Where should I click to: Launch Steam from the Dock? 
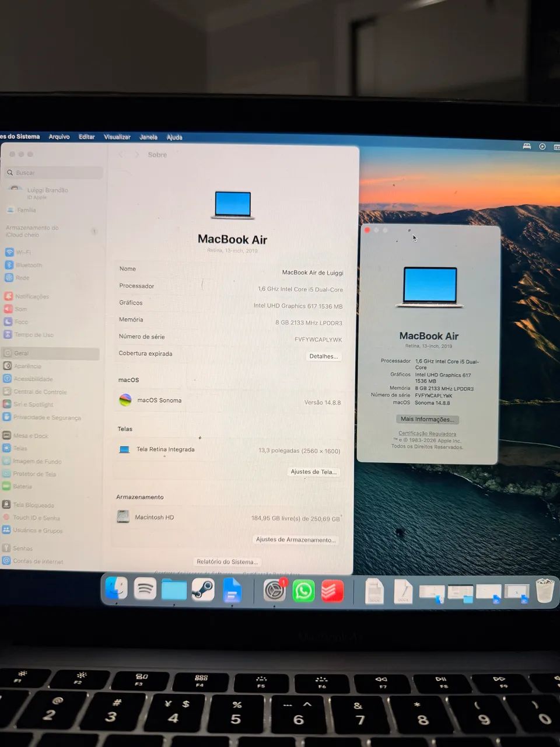(203, 590)
